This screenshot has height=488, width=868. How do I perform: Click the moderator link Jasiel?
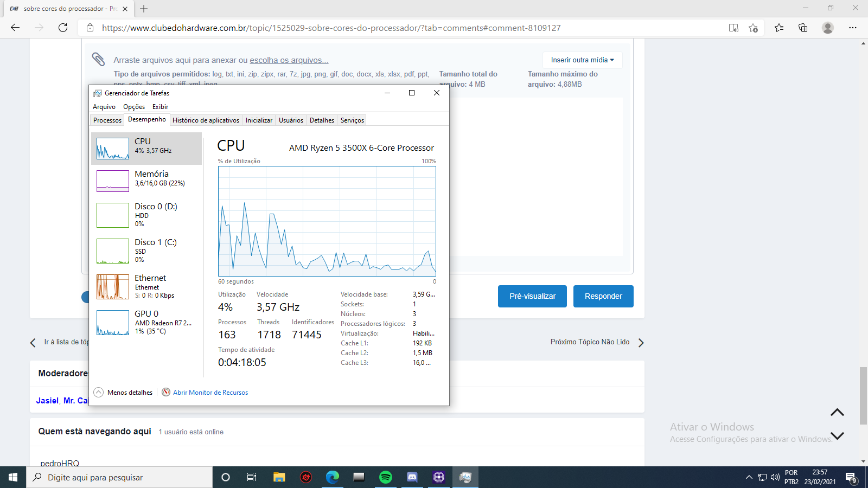point(47,401)
